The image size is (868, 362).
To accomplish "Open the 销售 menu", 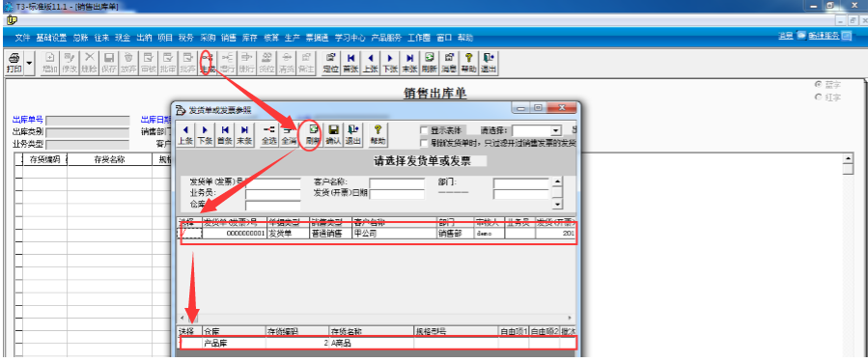I will [229, 38].
